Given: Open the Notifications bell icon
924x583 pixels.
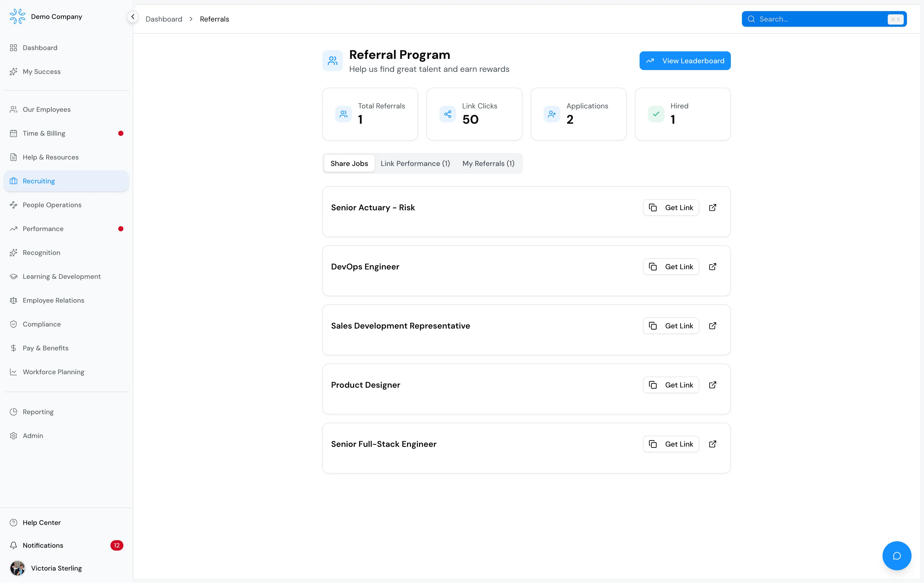Looking at the screenshot, I should (x=13, y=545).
